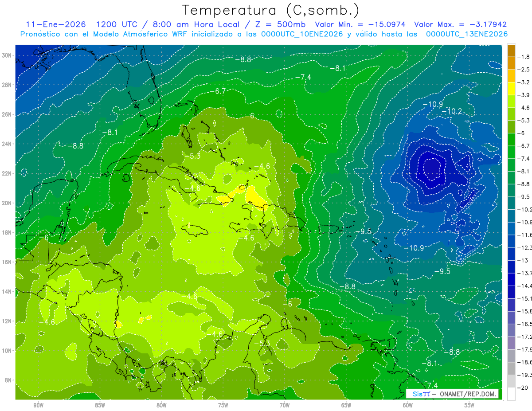Click the "75W" longitude axis label
This screenshot has height=411, width=532.
coord(223,405)
